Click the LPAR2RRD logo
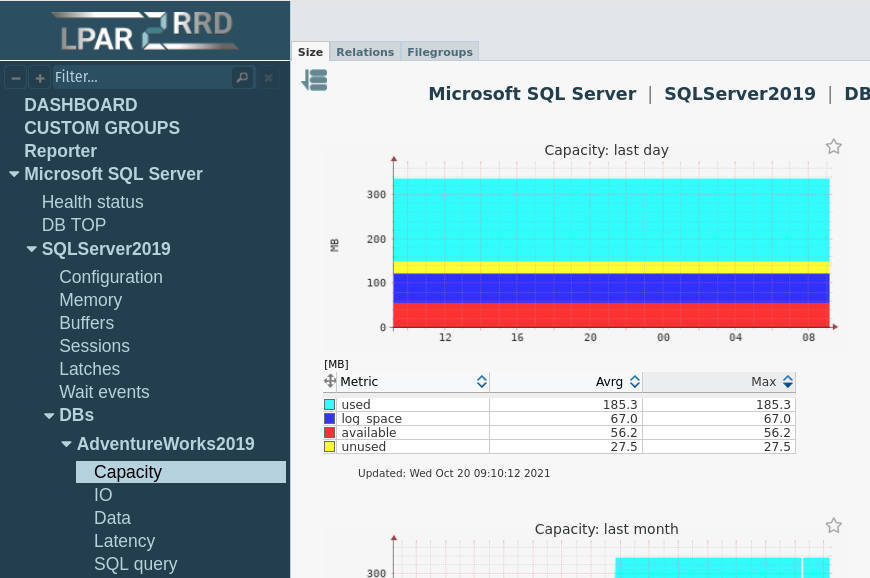The height and width of the screenshot is (578, 870). point(144,30)
